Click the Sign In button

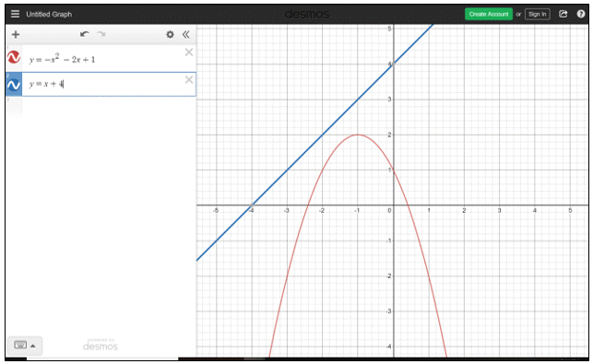tap(538, 14)
